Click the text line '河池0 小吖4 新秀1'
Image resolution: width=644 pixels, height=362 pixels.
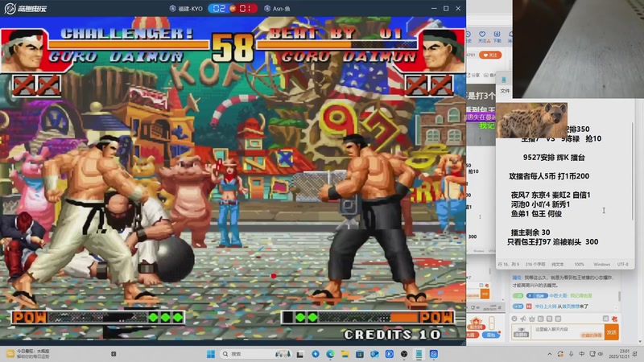pyautogui.click(x=540, y=204)
